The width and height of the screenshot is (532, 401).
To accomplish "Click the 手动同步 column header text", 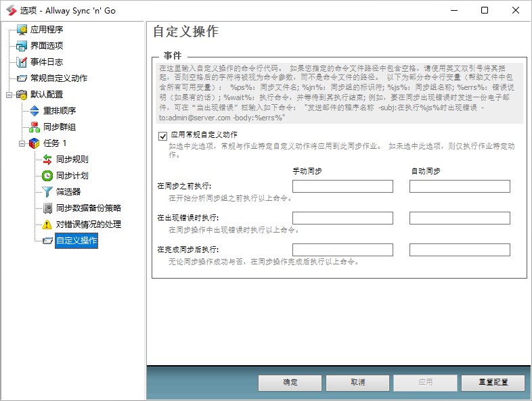I will coord(307,171).
